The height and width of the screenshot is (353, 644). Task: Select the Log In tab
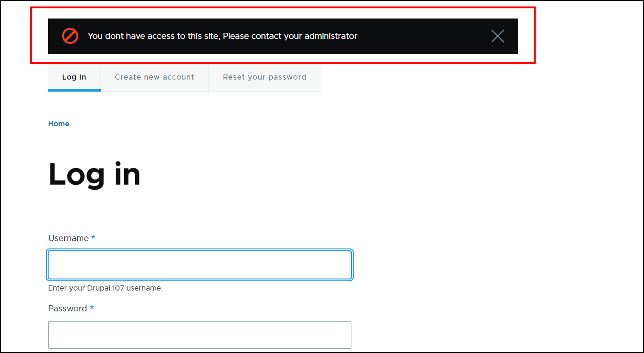[x=74, y=77]
